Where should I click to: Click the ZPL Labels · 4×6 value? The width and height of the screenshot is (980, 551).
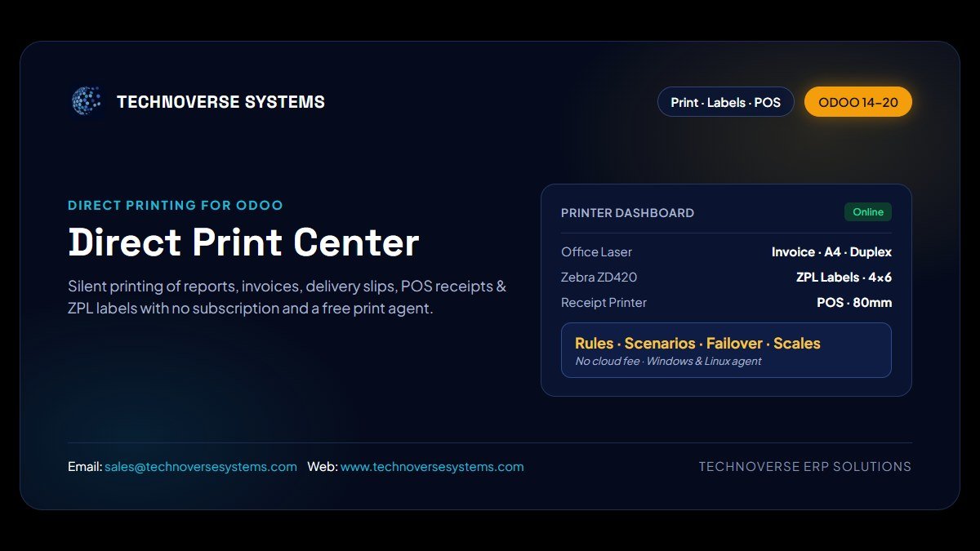click(x=844, y=278)
